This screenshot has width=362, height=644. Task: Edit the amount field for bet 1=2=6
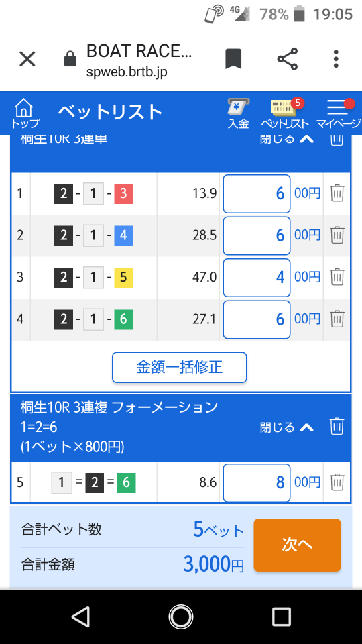(x=257, y=482)
